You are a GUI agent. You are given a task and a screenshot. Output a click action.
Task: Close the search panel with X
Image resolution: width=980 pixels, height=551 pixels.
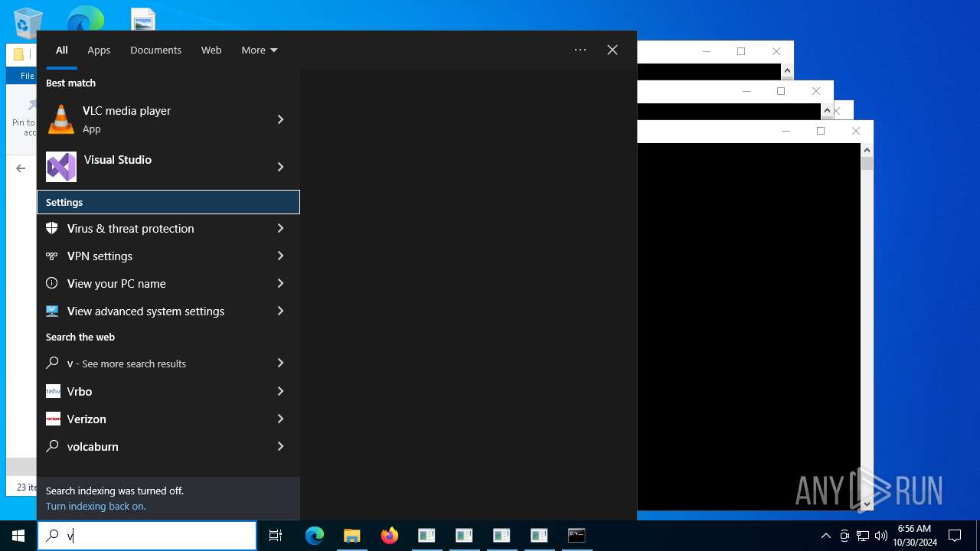pos(612,50)
